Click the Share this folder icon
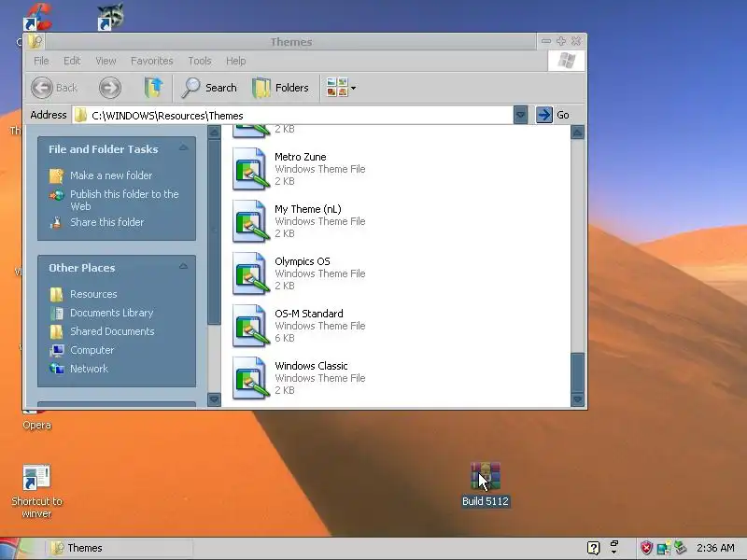The height and width of the screenshot is (560, 747). pos(56,222)
